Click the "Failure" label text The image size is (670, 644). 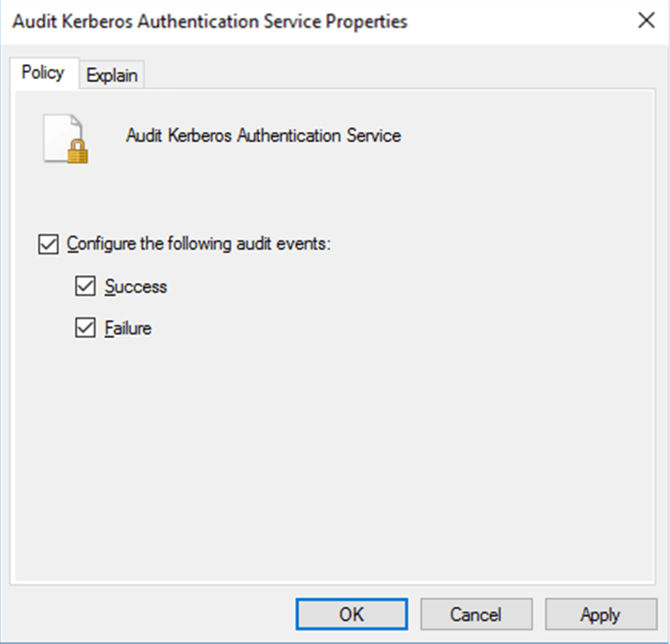click(x=128, y=328)
